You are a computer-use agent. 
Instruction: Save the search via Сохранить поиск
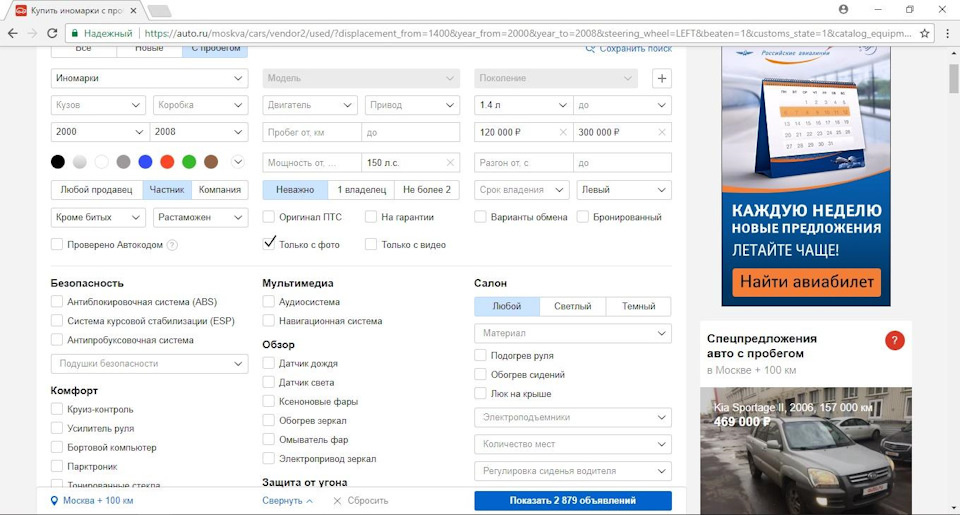(629, 48)
